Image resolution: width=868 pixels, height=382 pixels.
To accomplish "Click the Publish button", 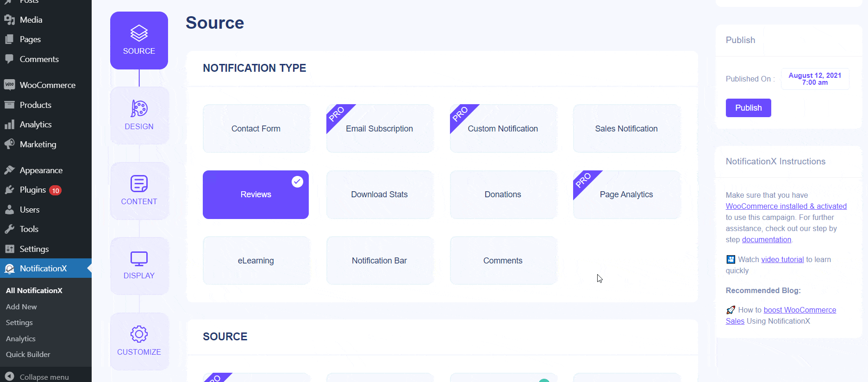I will click(x=748, y=108).
